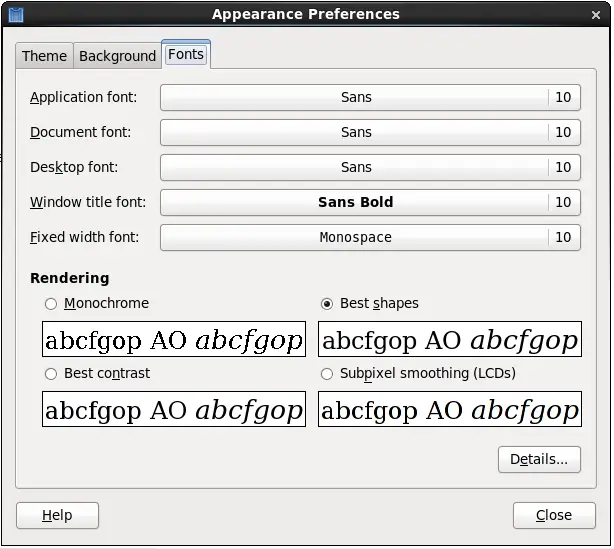614x549 pixels.
Task: Switch to the Theme tab
Action: 44,56
